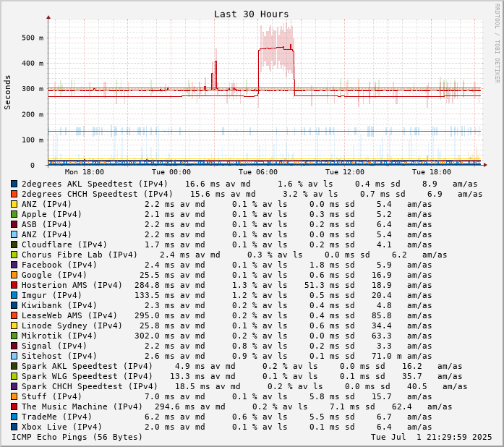504x447 pixels.
Task: Click the Facebook (IPv4) purple swatch
Action: (x=14, y=265)
